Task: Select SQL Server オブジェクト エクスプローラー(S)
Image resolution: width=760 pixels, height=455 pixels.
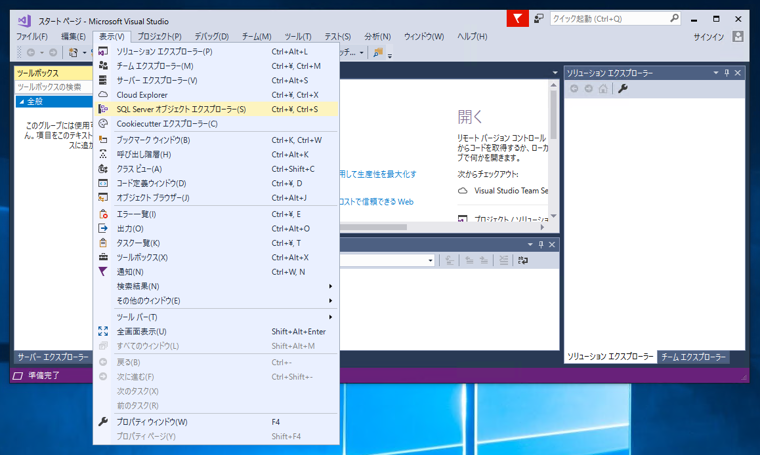Action: click(x=216, y=110)
